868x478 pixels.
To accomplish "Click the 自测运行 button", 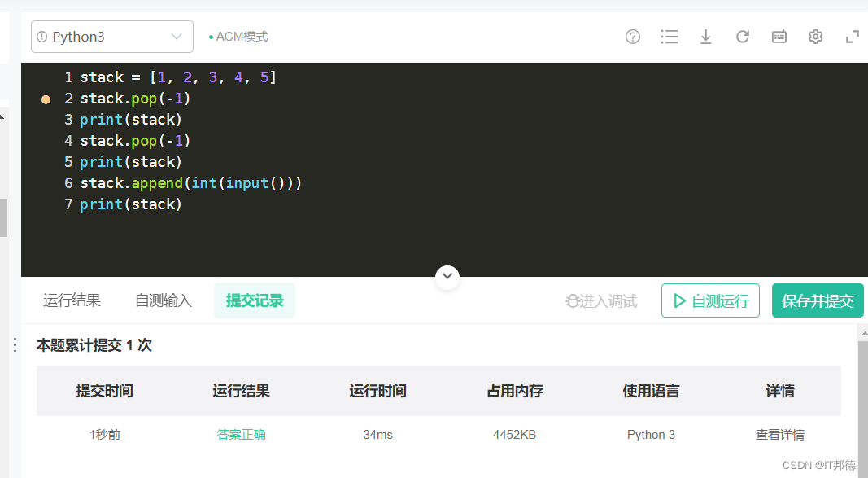I will (x=710, y=300).
